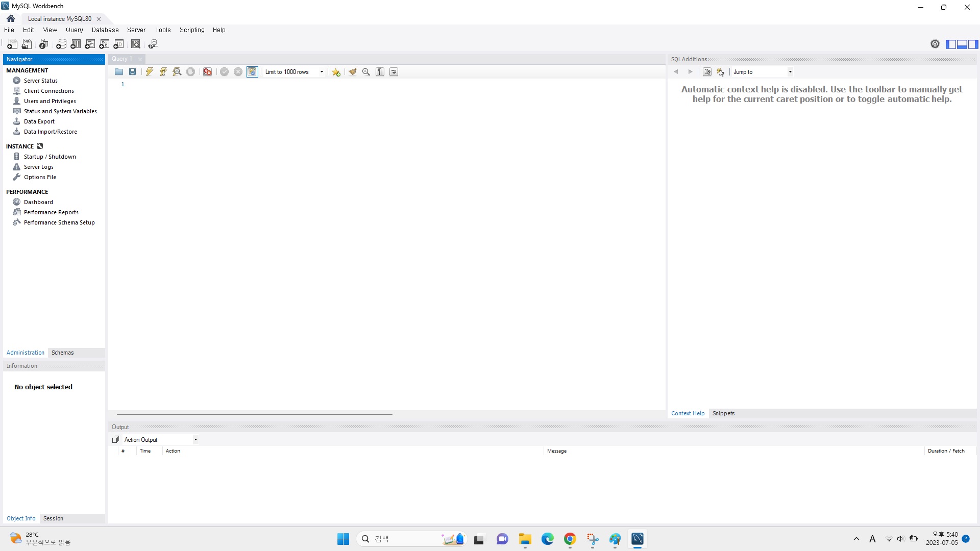Viewport: 980px width, 551px height.
Task: Toggle right SQL Additions sidebar
Action: (973, 44)
